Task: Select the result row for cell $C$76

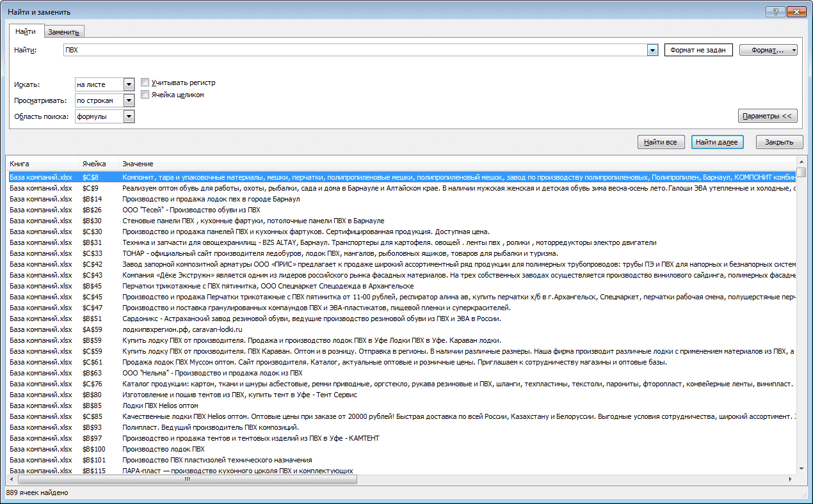Action: point(402,384)
